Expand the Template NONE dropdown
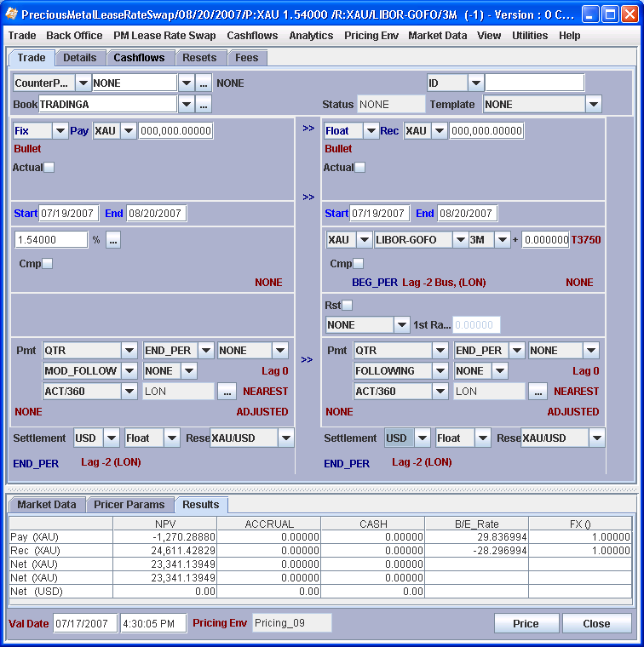Screen dimensions: 644x647 593,105
